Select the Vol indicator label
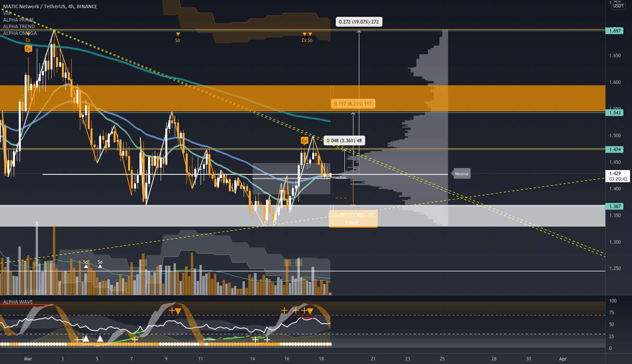This screenshot has height=364, width=632. [7, 13]
